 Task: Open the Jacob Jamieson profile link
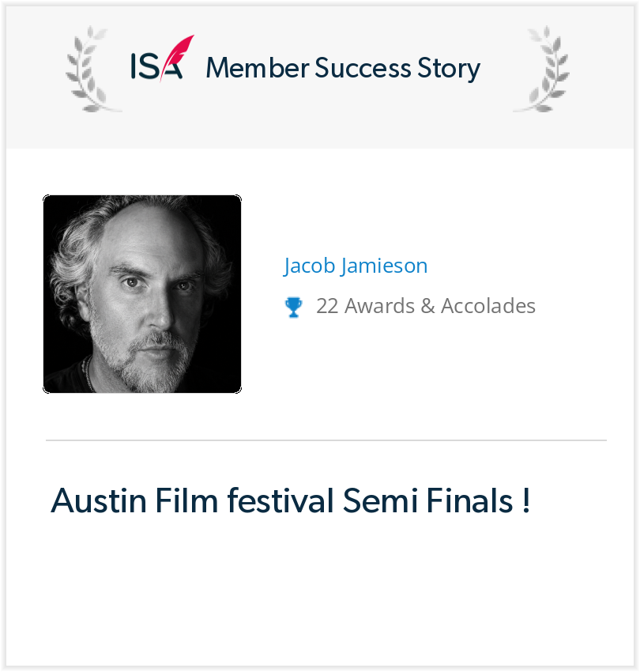(x=355, y=266)
